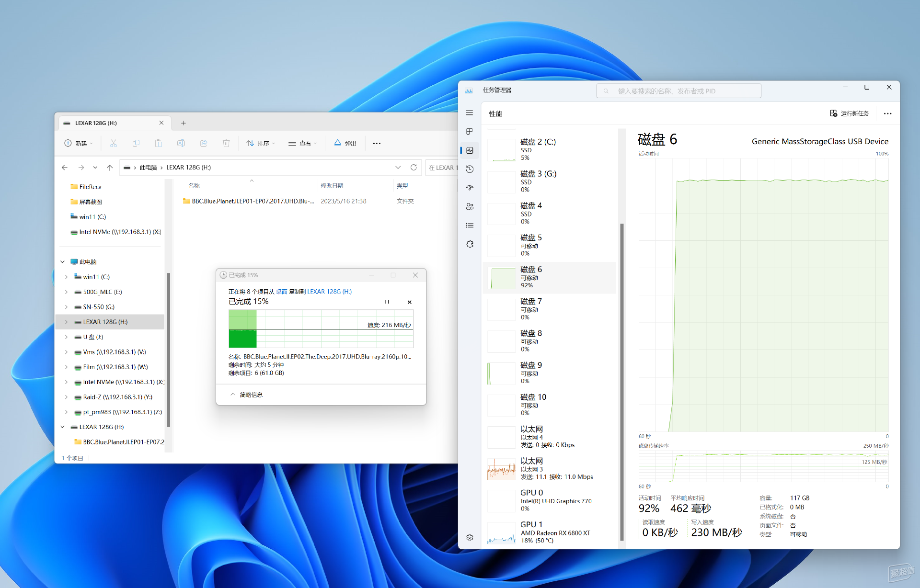Collapse the 此电脑 tree node
Viewport: 920px width, 588px height.
[x=62, y=262]
